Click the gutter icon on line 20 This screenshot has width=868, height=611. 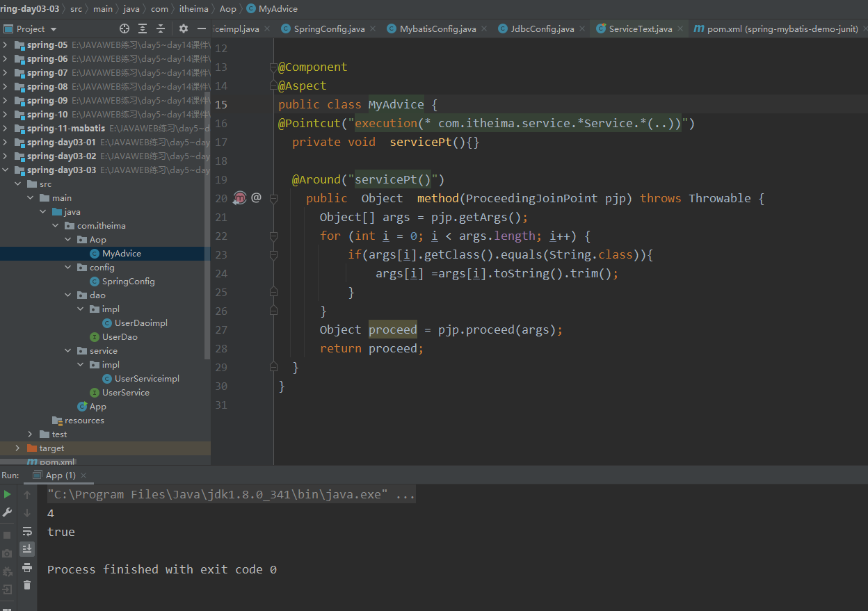pyautogui.click(x=240, y=198)
